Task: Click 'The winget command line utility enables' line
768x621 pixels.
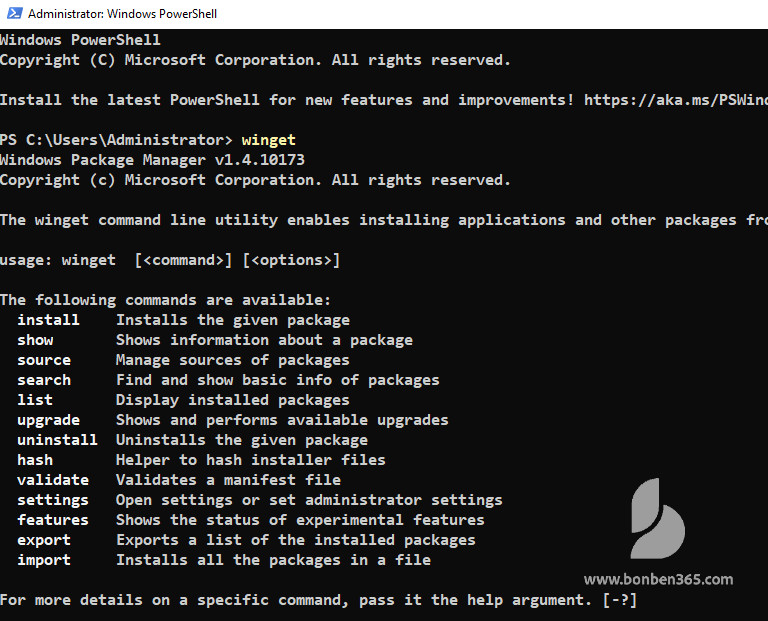Action: coord(384,220)
